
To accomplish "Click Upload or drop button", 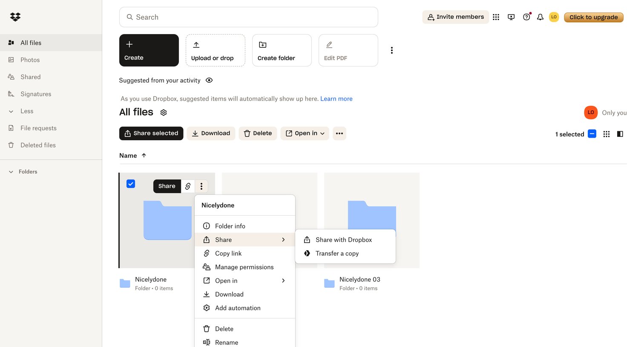I will (x=216, y=50).
